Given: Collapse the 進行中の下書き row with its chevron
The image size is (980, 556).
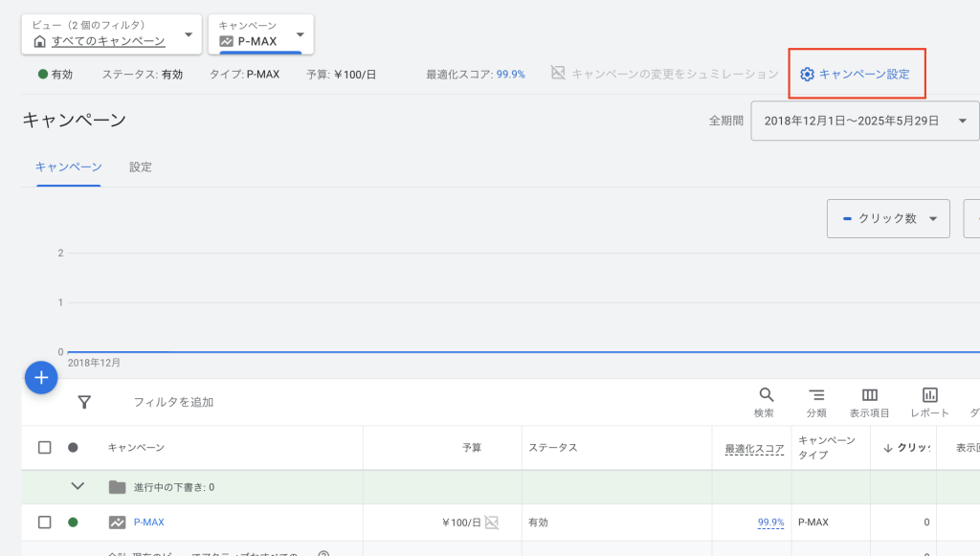Looking at the screenshot, I should coord(79,488).
